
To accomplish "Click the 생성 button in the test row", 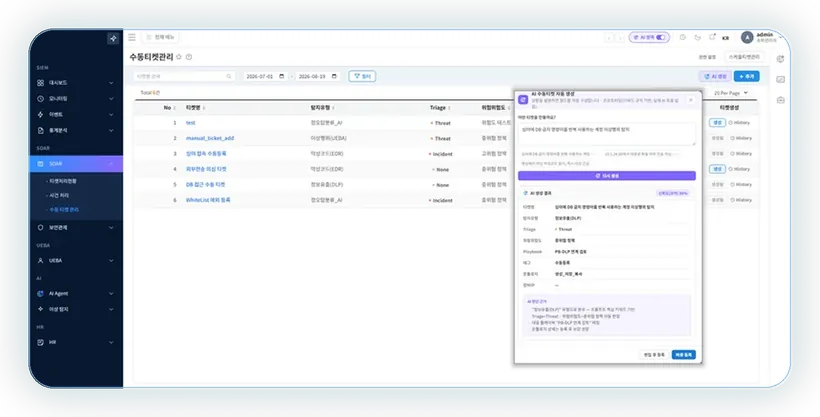I will (717, 122).
